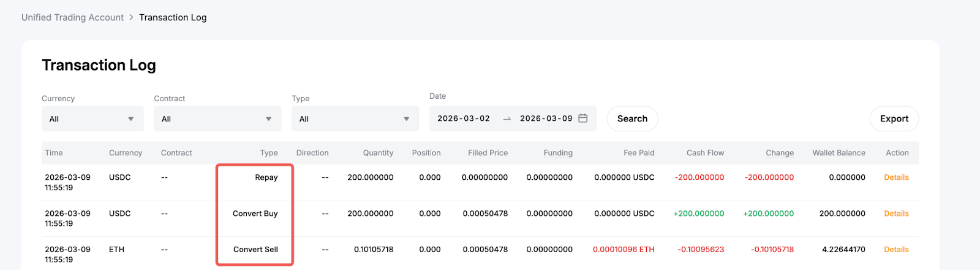The image size is (980, 270).
Task: Go to Unified Trading Account breadcrumb
Action: (72, 17)
